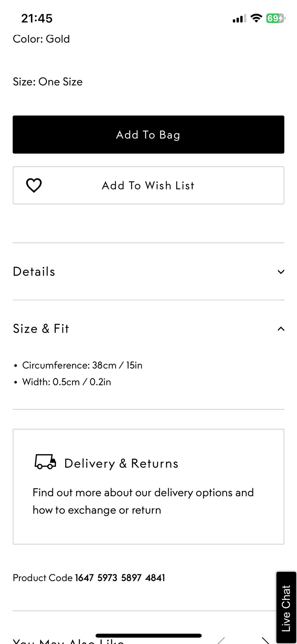Image resolution: width=297 pixels, height=644 pixels.
Task: Tap the Size & Fit heading
Action: click(x=41, y=329)
